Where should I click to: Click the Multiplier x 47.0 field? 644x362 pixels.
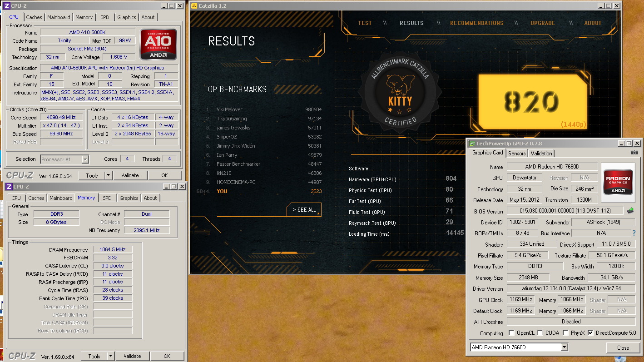(x=61, y=126)
